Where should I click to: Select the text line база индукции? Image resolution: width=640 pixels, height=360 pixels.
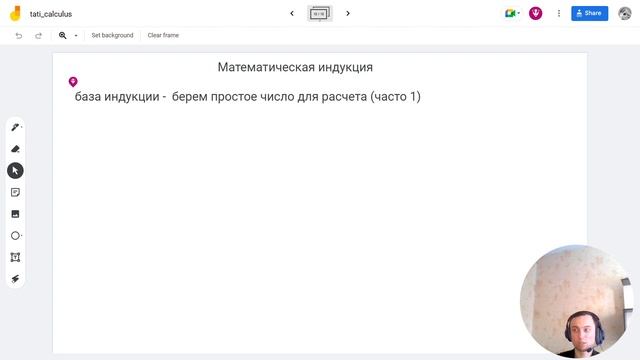247,97
